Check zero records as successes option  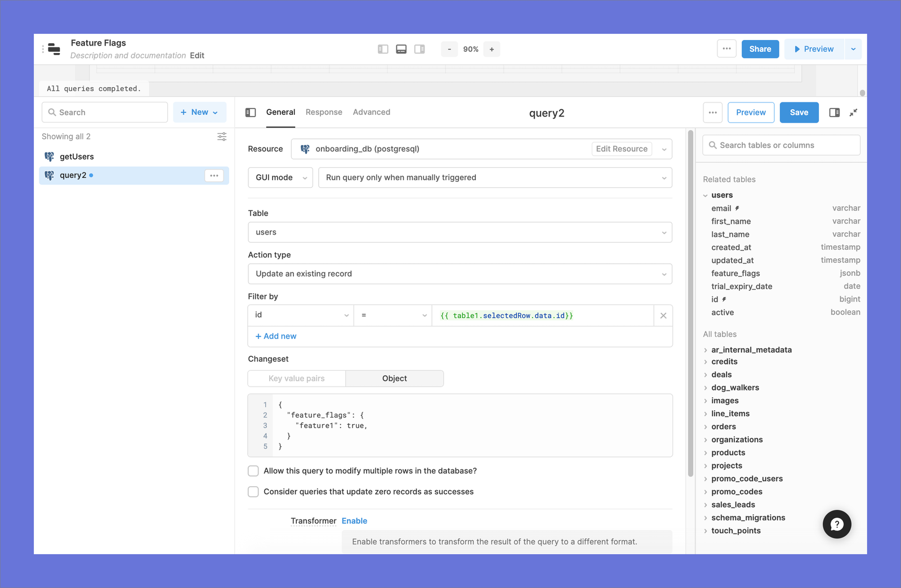[253, 492]
